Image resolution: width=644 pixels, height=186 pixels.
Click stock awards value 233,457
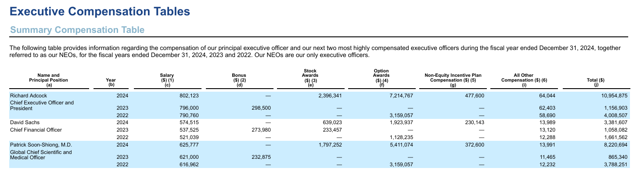click(x=333, y=130)
